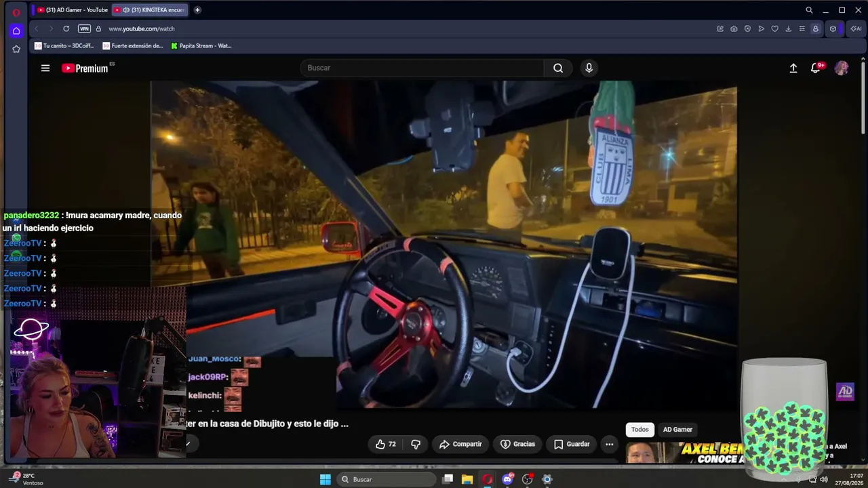Open YouTube create/upload icon
This screenshot has height=488, width=868.
(793, 68)
